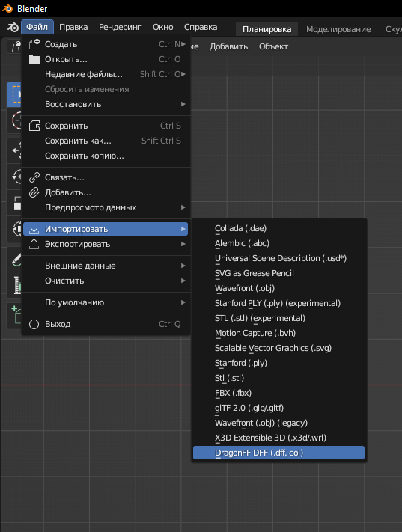The height and width of the screenshot is (532, 402).
Task: Click the power icon beside Выход
Action: point(34,324)
